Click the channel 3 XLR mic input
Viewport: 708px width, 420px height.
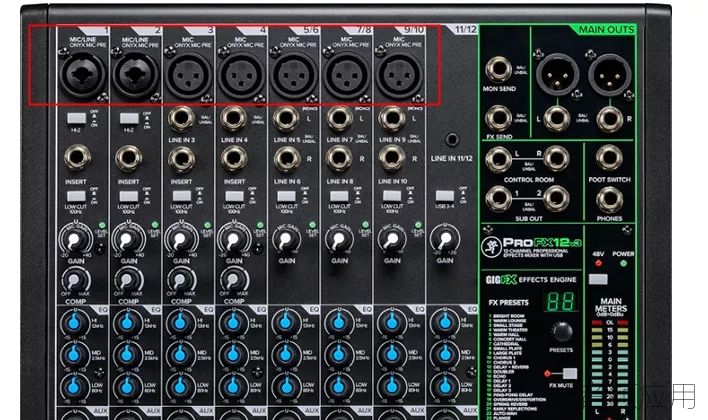pos(188,75)
